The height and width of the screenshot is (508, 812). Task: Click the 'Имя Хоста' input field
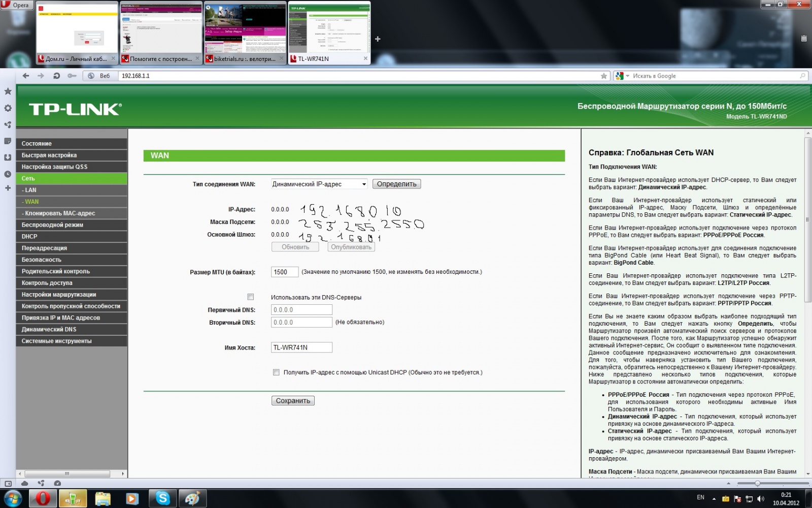[x=301, y=347]
